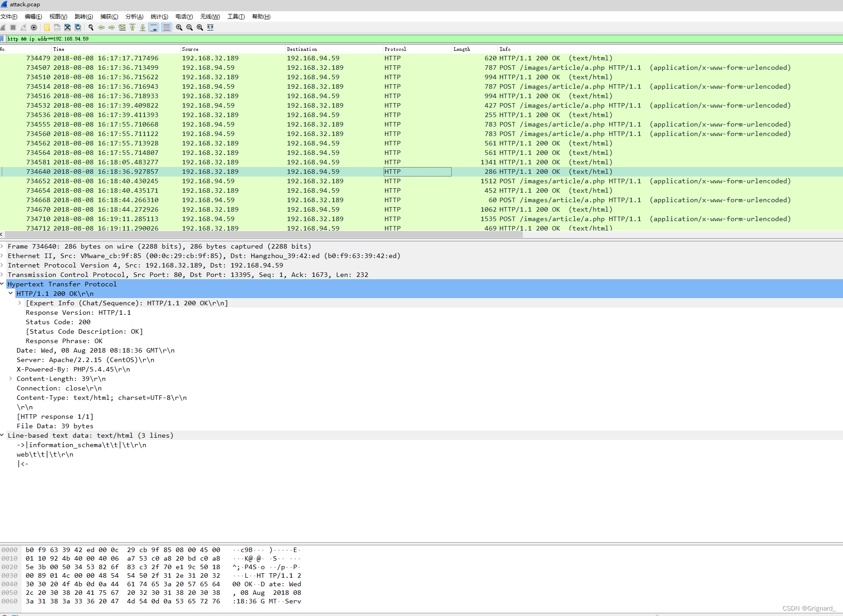Open the 工具(T) menu
This screenshot has width=843, height=616.
[236, 17]
